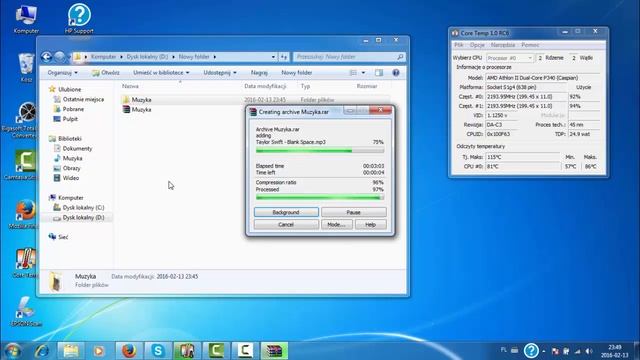Open Mozilla Firefox desktop shortcut

click(25, 214)
